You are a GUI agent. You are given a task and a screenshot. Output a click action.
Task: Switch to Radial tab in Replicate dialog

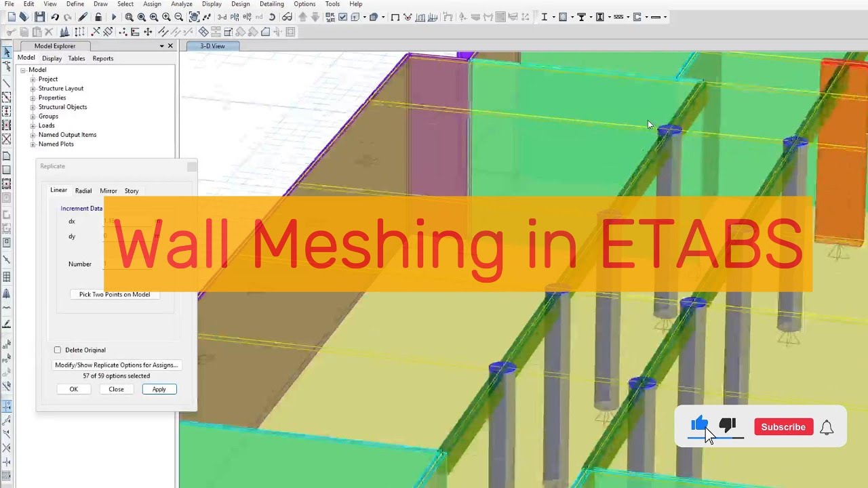[83, 191]
